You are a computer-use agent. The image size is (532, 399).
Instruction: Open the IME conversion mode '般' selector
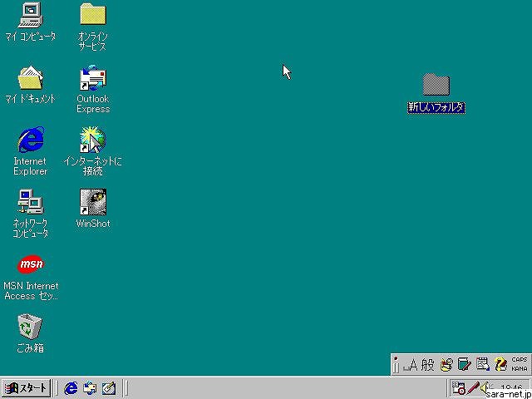[x=427, y=364]
